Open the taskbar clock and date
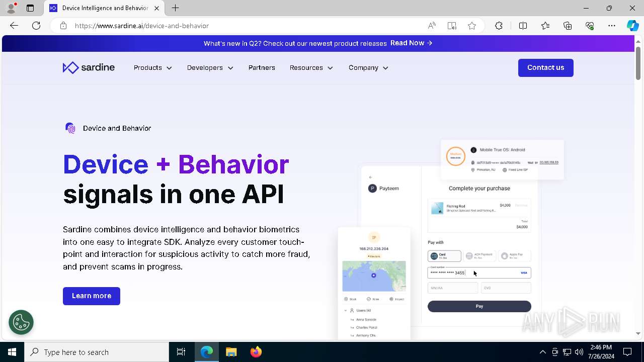This screenshot has width=644, height=362. pyautogui.click(x=601, y=352)
